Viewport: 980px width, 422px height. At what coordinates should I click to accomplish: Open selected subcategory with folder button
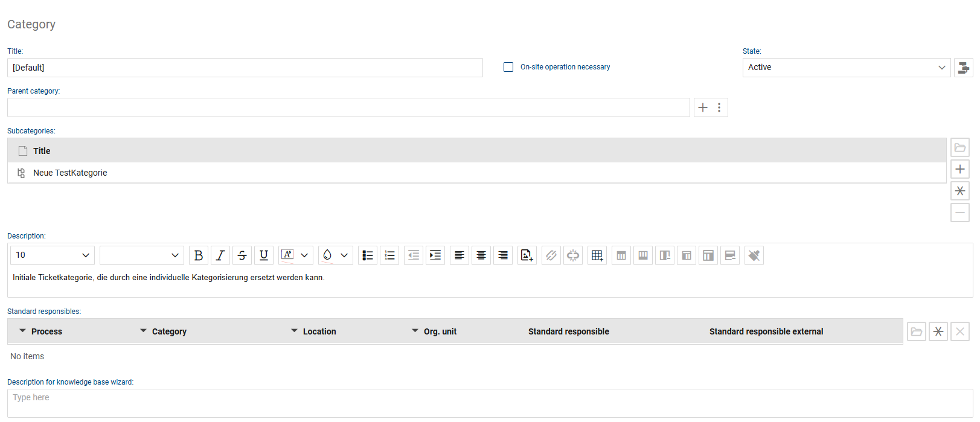960,147
